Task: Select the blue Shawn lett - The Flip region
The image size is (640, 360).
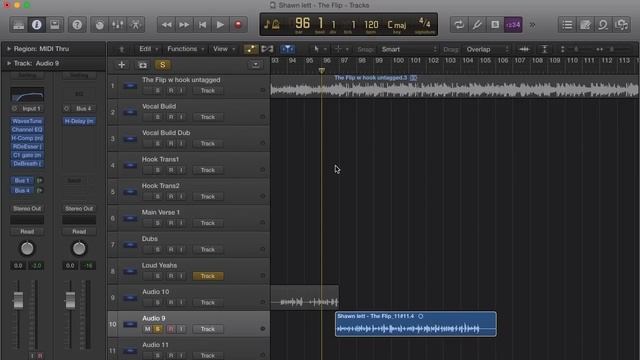Action: coord(416,324)
